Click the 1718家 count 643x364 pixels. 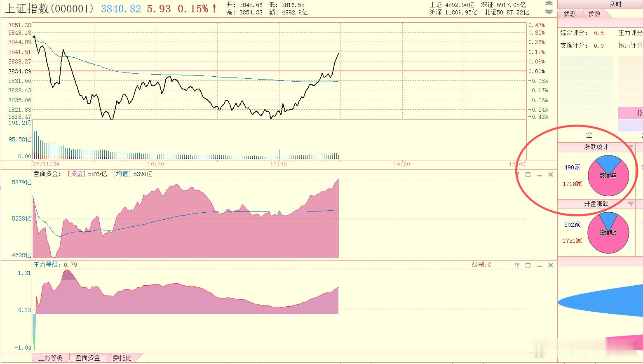(572, 184)
